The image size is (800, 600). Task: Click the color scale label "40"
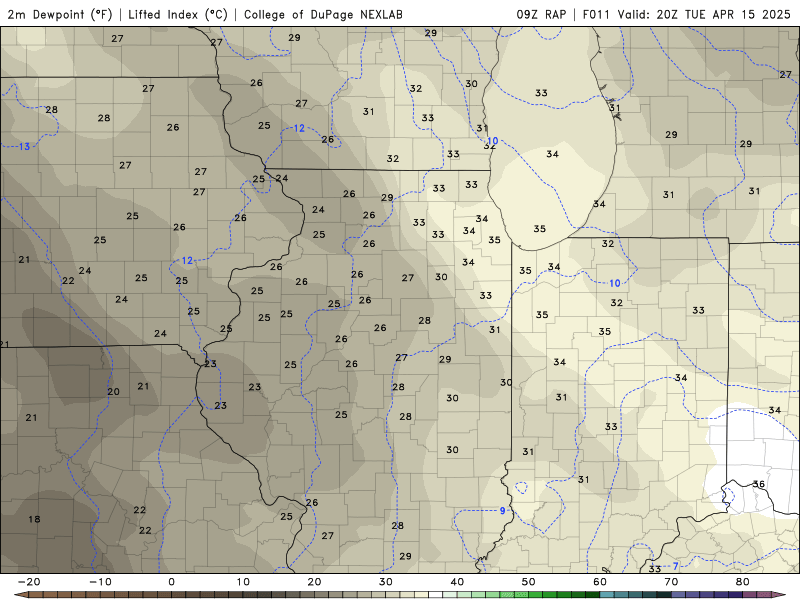coord(457,582)
